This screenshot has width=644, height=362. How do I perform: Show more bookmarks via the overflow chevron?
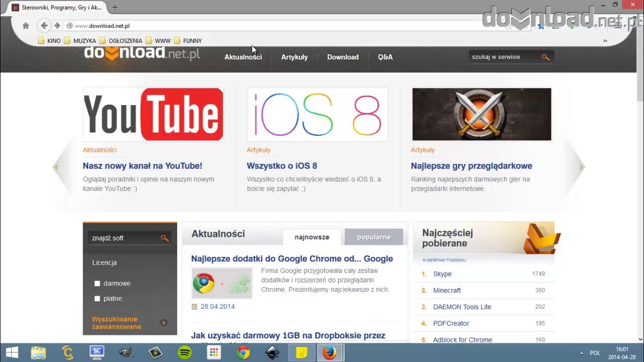click(605, 41)
